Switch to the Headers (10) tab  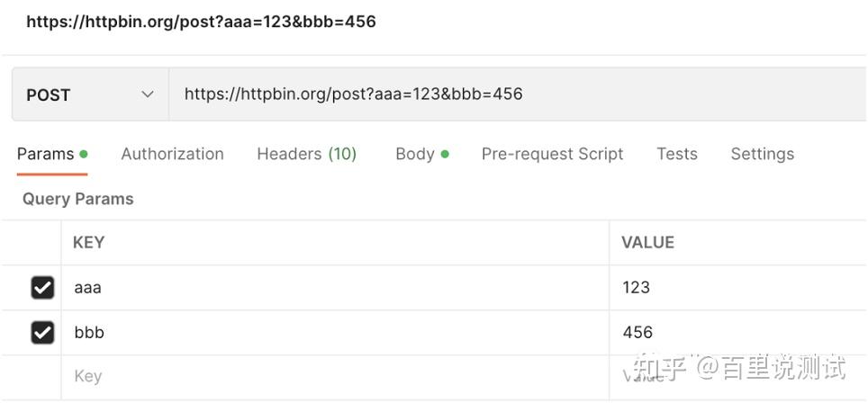click(306, 154)
